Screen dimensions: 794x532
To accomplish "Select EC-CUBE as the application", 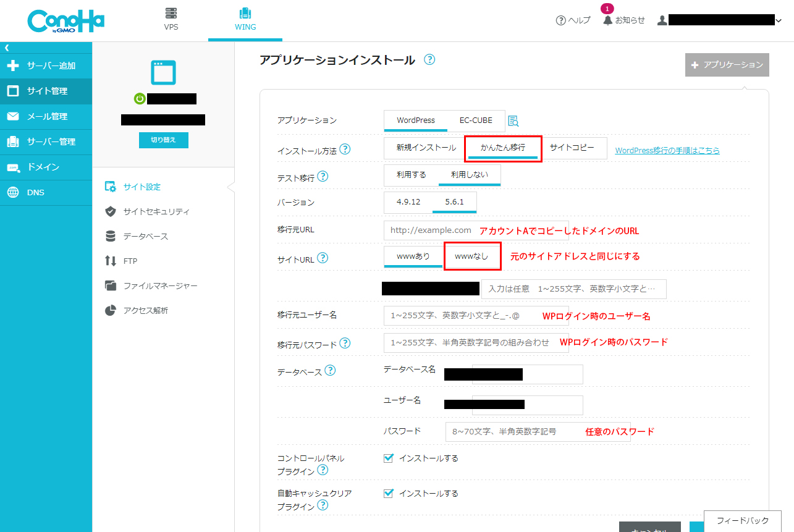I will 476,120.
